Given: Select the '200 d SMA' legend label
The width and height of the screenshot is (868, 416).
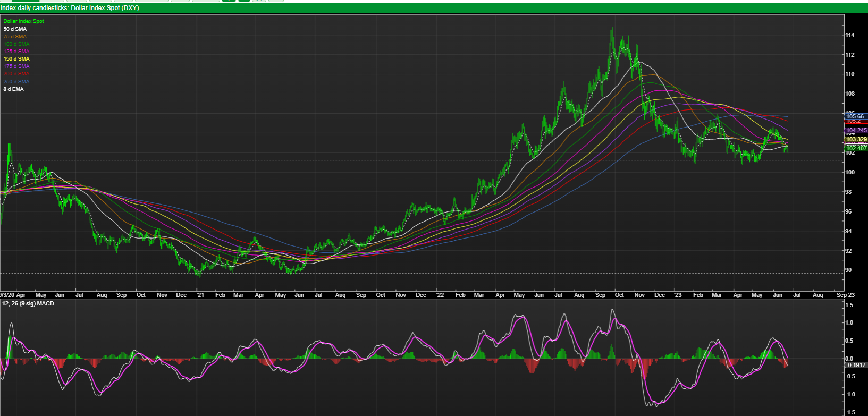Looking at the screenshot, I should click(16, 74).
